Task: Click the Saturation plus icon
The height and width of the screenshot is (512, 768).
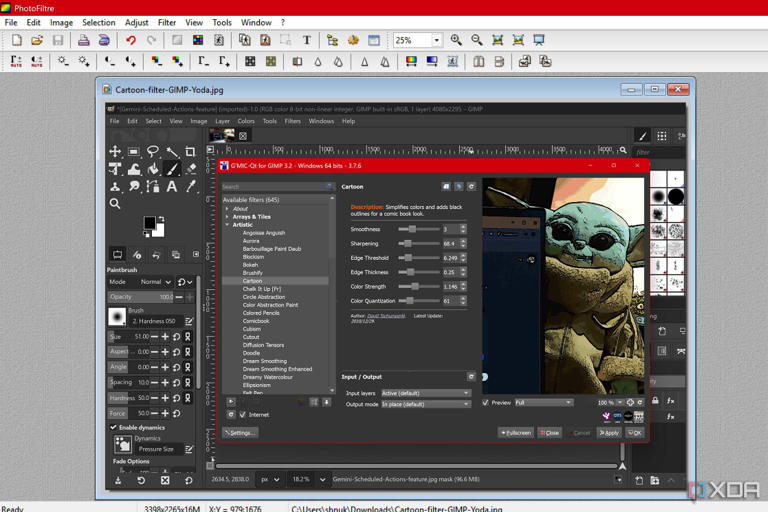Action: pos(177,61)
